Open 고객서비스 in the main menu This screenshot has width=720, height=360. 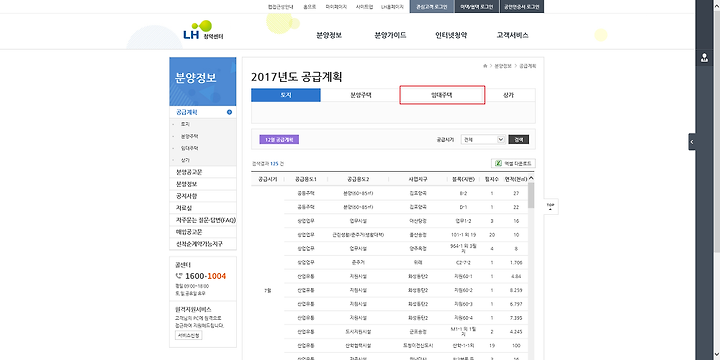point(512,35)
